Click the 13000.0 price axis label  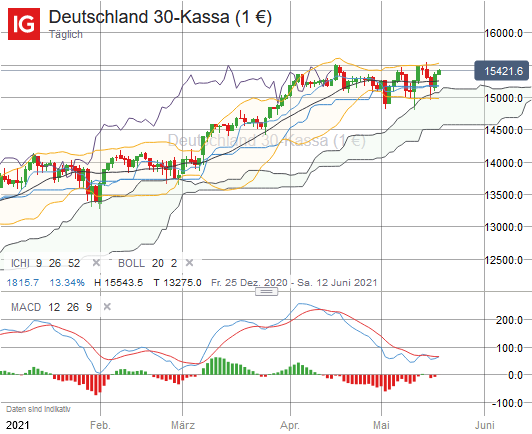pyautogui.click(x=504, y=227)
